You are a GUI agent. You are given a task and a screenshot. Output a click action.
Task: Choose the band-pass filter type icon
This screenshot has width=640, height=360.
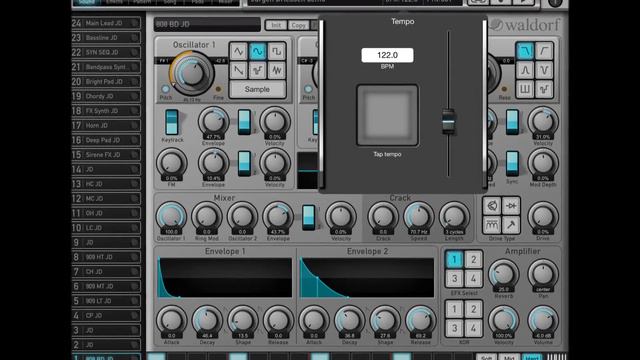(525, 70)
